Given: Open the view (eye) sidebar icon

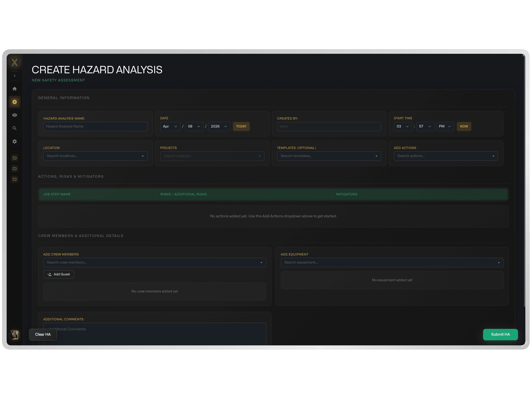Looking at the screenshot, I should click(x=15, y=115).
